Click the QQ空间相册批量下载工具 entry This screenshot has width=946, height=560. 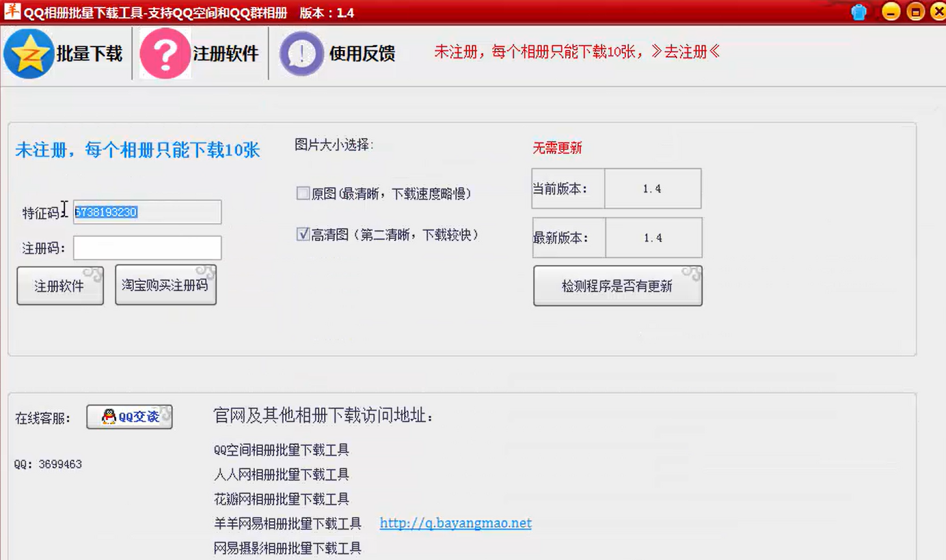coord(280,449)
